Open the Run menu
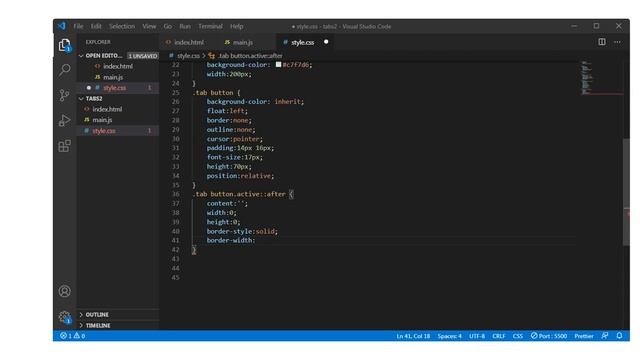 click(x=185, y=26)
